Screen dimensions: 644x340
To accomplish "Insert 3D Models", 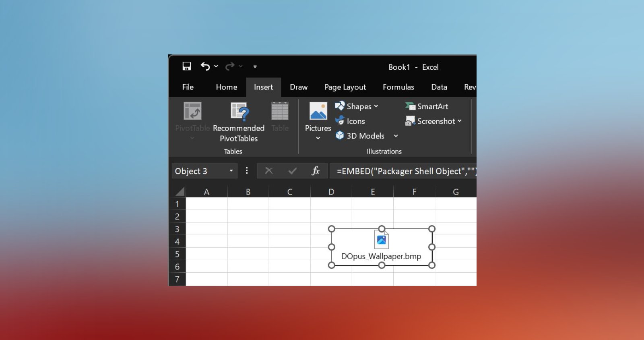I will (360, 136).
